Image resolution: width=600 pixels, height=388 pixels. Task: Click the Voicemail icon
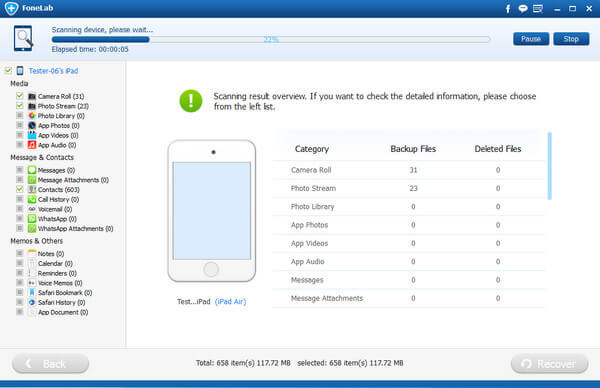(x=32, y=209)
